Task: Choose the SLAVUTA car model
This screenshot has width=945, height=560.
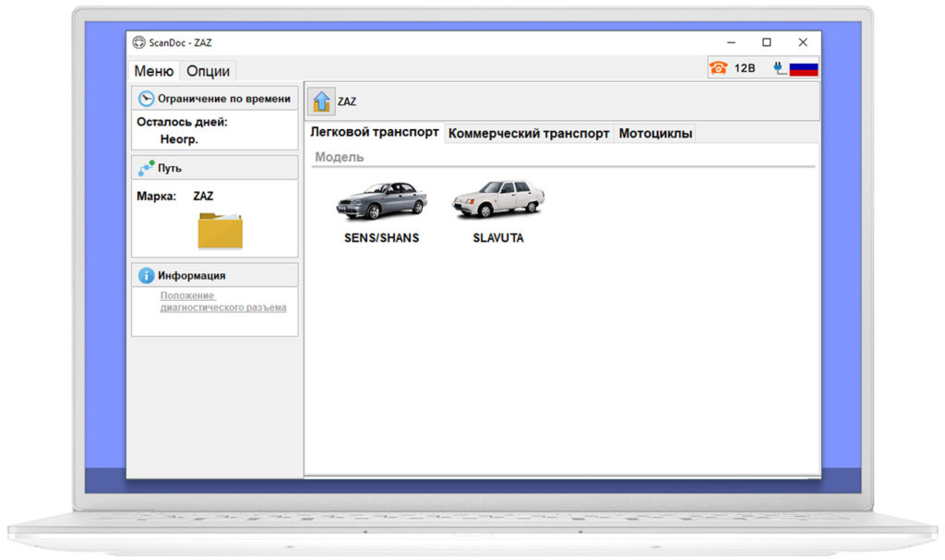Action: click(x=497, y=212)
